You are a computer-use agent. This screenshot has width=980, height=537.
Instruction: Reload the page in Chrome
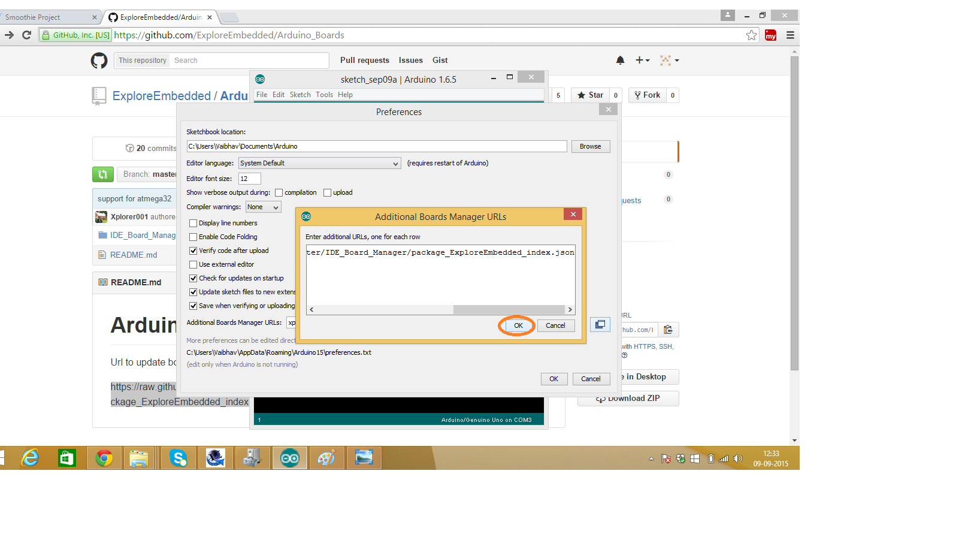(x=26, y=35)
